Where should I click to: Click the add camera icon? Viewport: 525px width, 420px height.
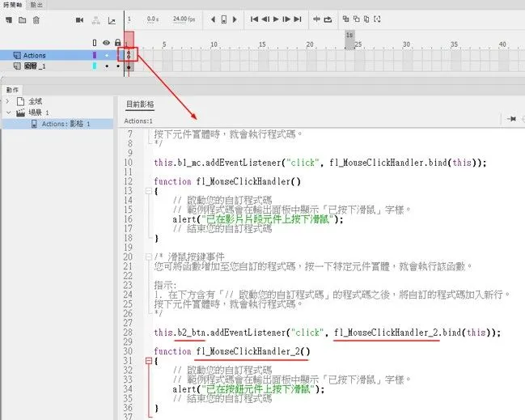coord(80,20)
